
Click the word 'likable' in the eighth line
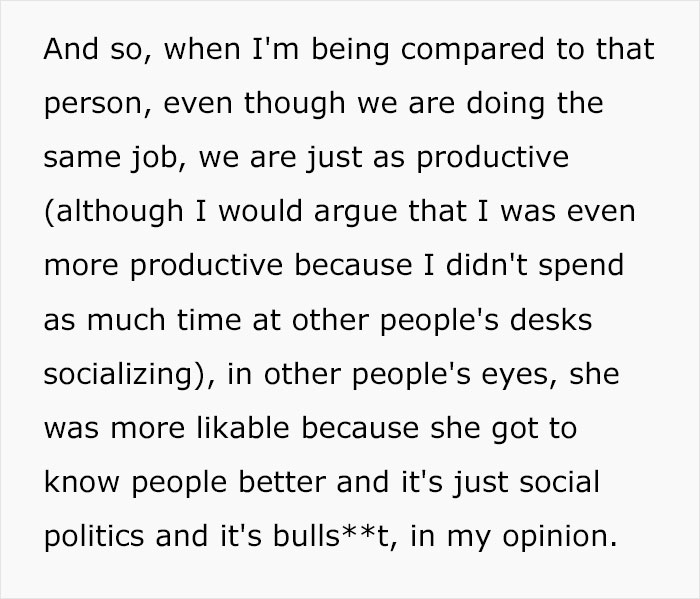[x=243, y=427]
